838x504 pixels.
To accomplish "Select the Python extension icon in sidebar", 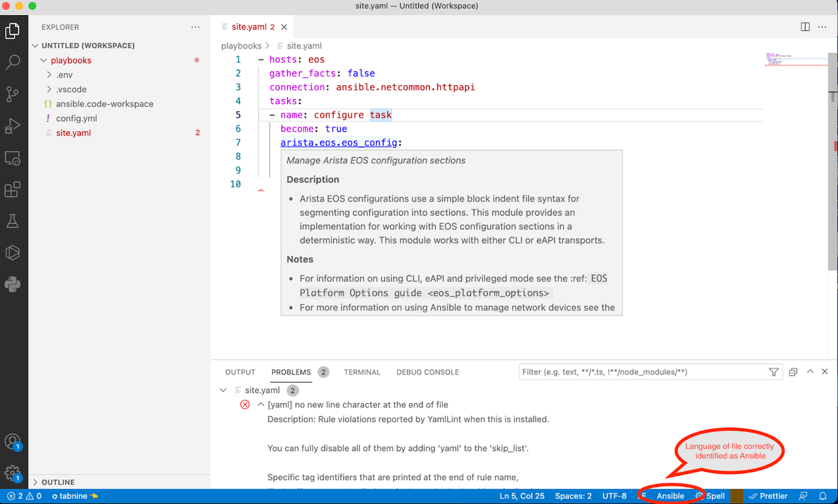I will [x=13, y=283].
